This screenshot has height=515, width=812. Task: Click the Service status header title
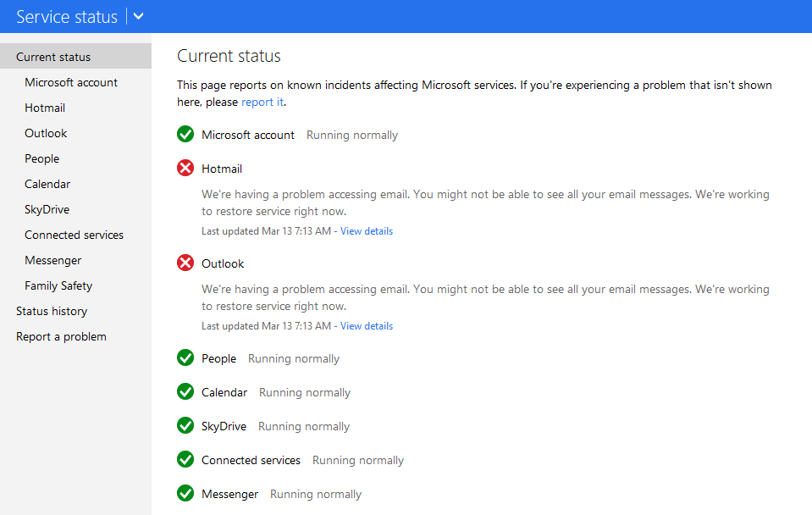click(x=67, y=17)
